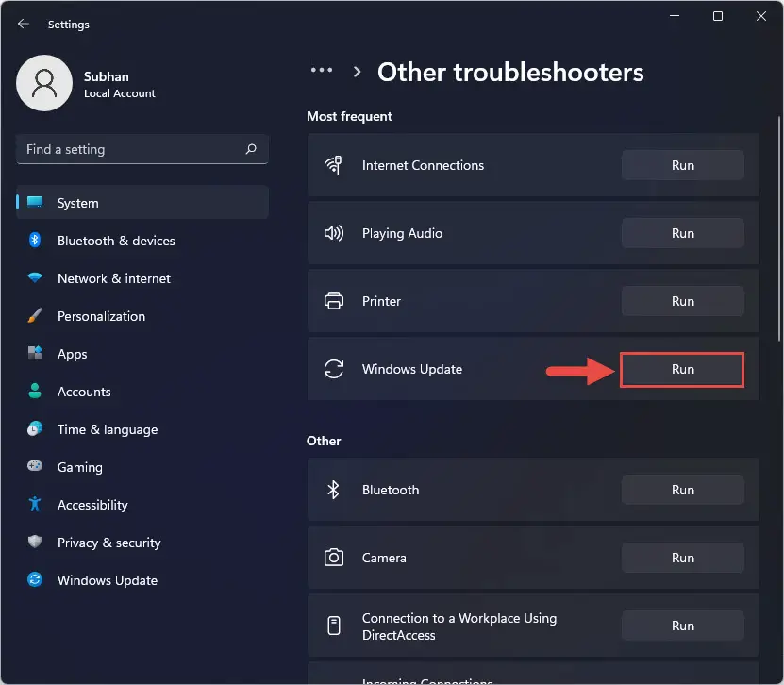
Task: Click the Bluetooth troubleshooter icon
Action: point(333,490)
